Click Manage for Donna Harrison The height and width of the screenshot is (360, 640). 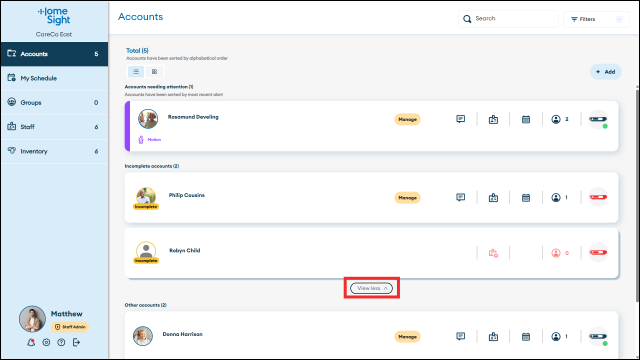pos(407,337)
